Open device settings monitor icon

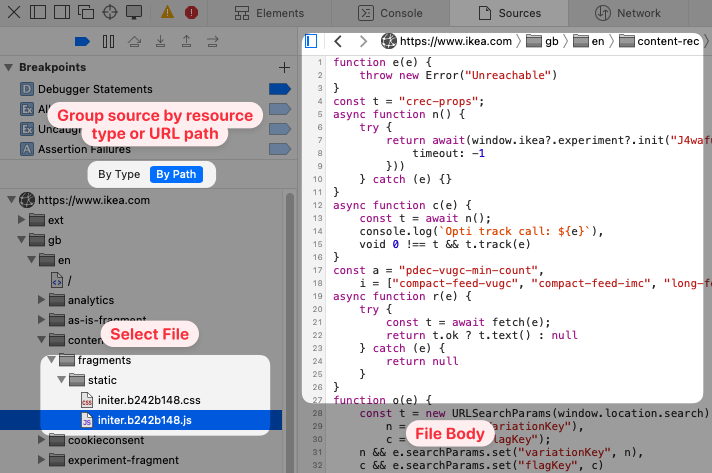(134, 12)
